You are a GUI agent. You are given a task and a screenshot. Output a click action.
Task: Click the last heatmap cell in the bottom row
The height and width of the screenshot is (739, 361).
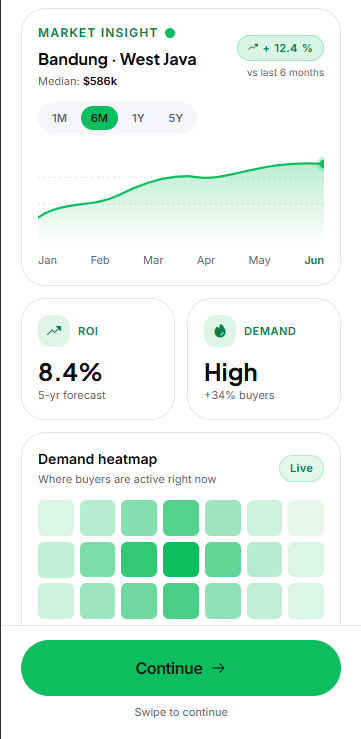pyautogui.click(x=306, y=601)
